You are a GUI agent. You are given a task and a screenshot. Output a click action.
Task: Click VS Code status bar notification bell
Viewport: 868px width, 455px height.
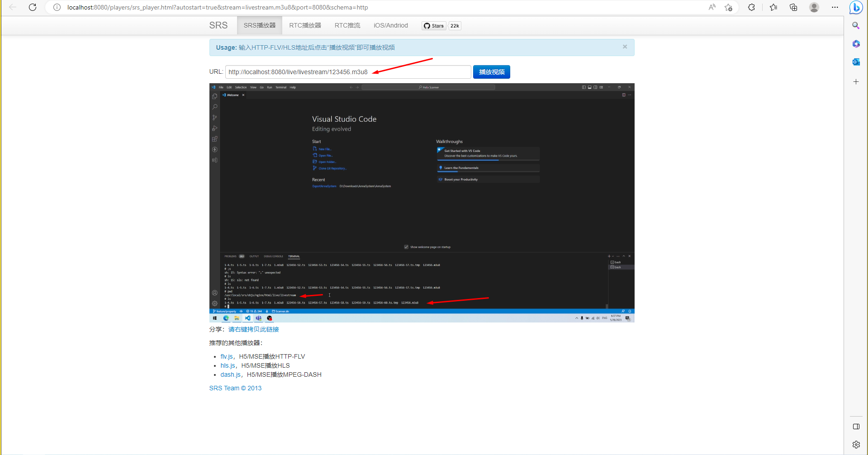click(630, 311)
